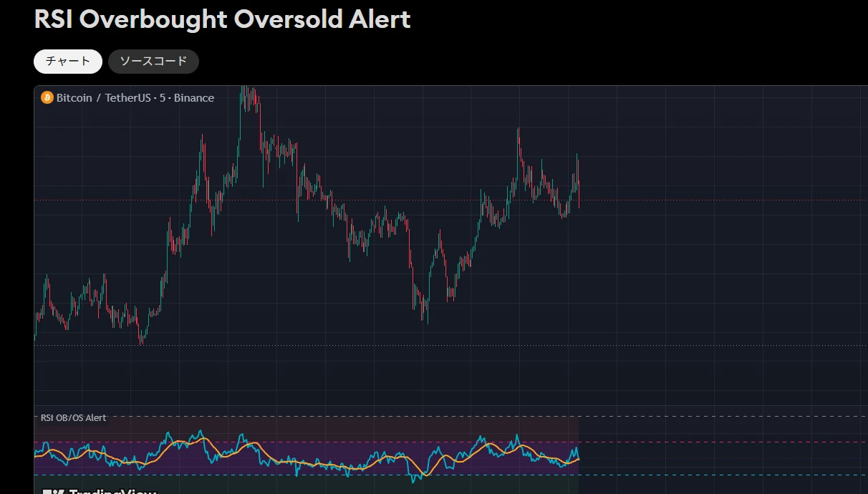Click the RSI Overbought Oversold Alert title
The width and height of the screenshot is (868, 494).
pos(223,19)
